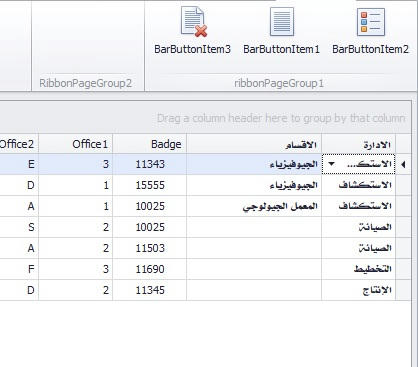Select the Badge cell 11345
The width and height of the screenshot is (418, 367).
[x=150, y=290]
